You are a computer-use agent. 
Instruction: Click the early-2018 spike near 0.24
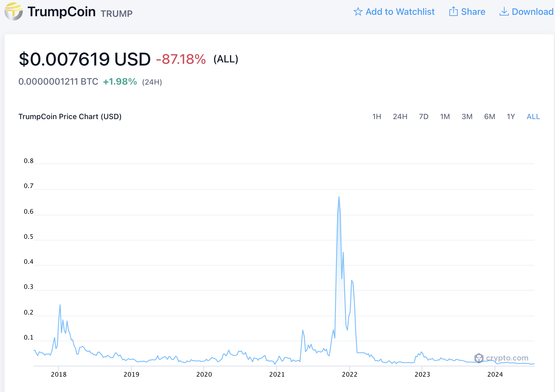click(60, 305)
